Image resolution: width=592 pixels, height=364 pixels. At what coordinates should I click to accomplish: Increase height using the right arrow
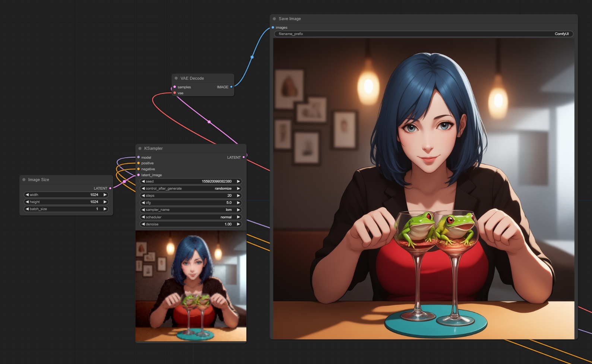point(105,202)
